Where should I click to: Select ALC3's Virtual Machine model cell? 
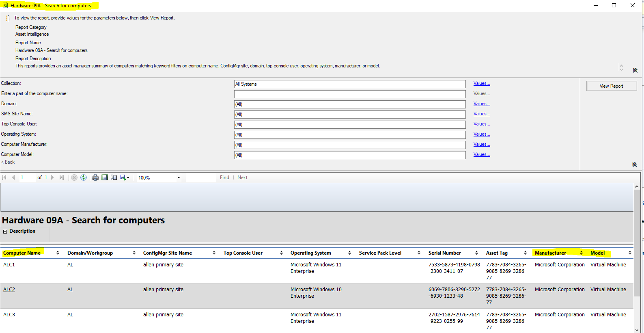608,315
